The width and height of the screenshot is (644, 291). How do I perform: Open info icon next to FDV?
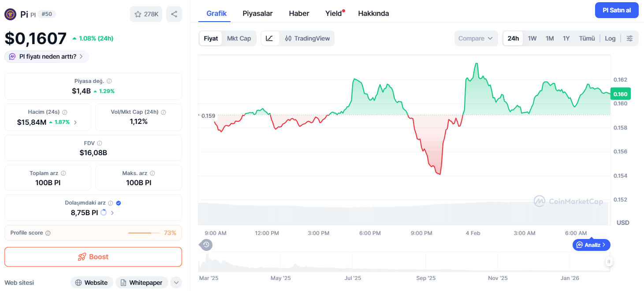pyautogui.click(x=100, y=143)
